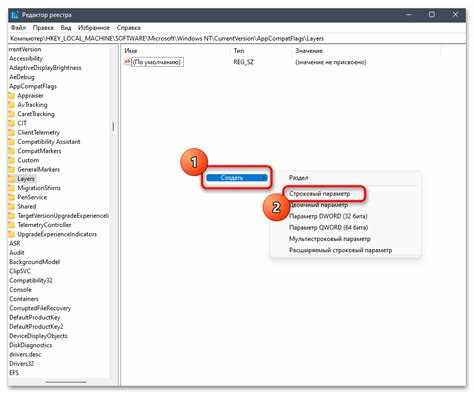Click the registry path address bar
This screenshot has height=394, width=474.
coord(237,38)
